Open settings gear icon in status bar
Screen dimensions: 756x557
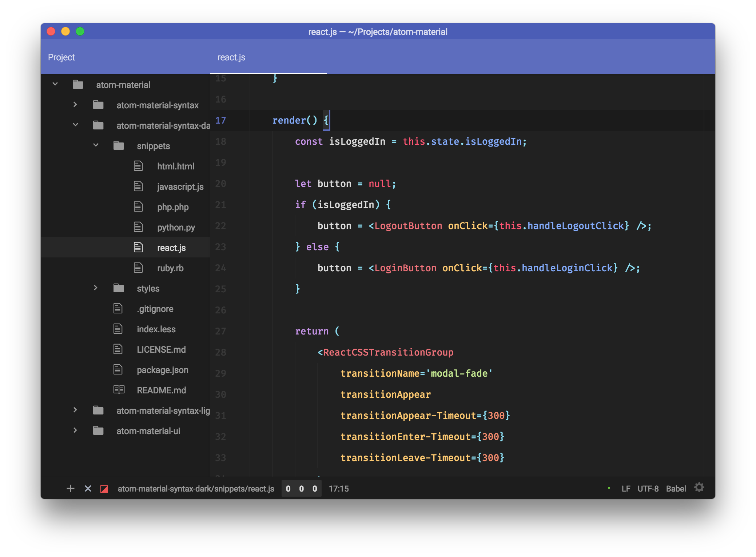click(x=699, y=488)
